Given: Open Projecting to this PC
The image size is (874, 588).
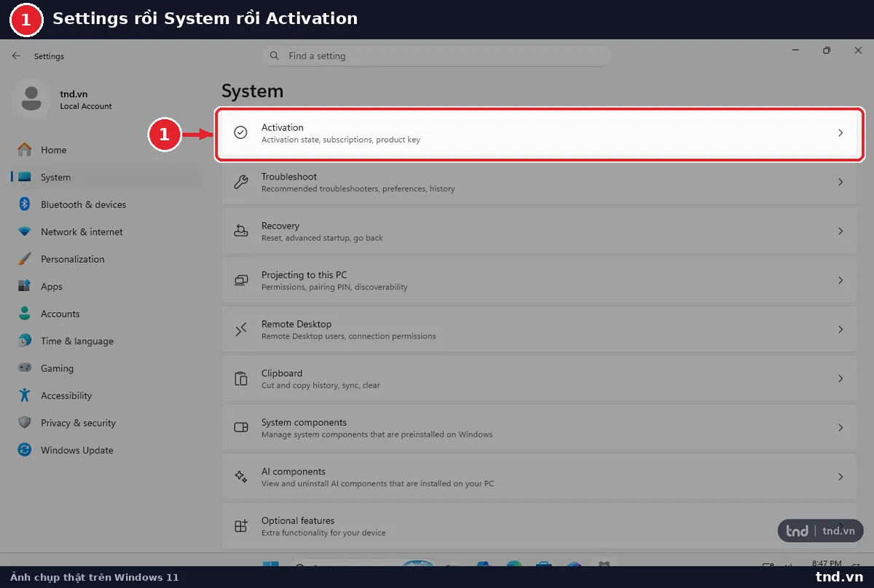Looking at the screenshot, I should [x=540, y=280].
